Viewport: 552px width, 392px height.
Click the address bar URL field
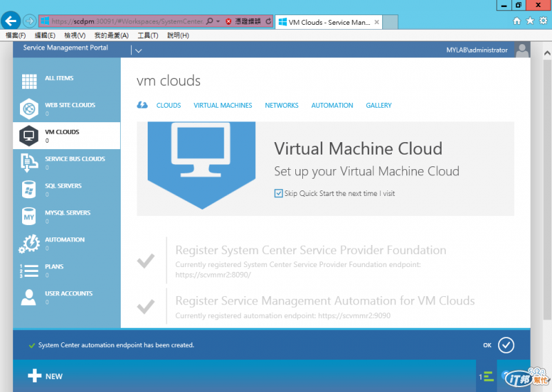[x=128, y=21]
